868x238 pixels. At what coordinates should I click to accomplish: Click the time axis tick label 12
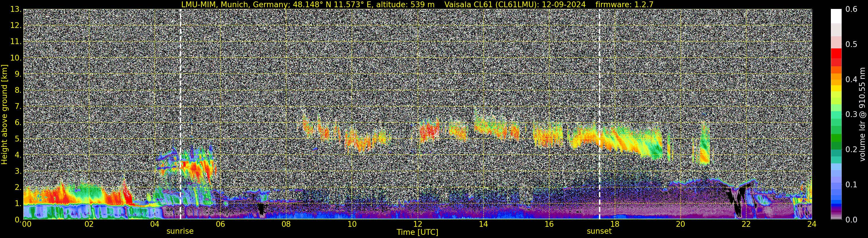pyautogui.click(x=417, y=224)
